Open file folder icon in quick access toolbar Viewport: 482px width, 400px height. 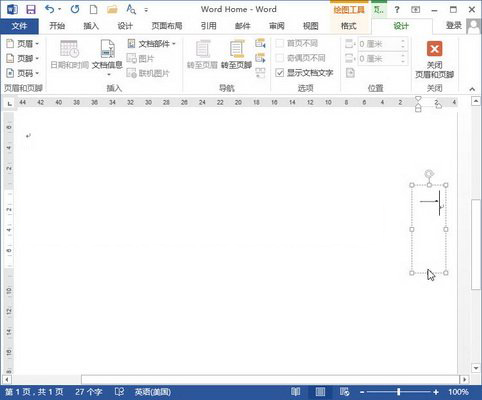tap(112, 9)
